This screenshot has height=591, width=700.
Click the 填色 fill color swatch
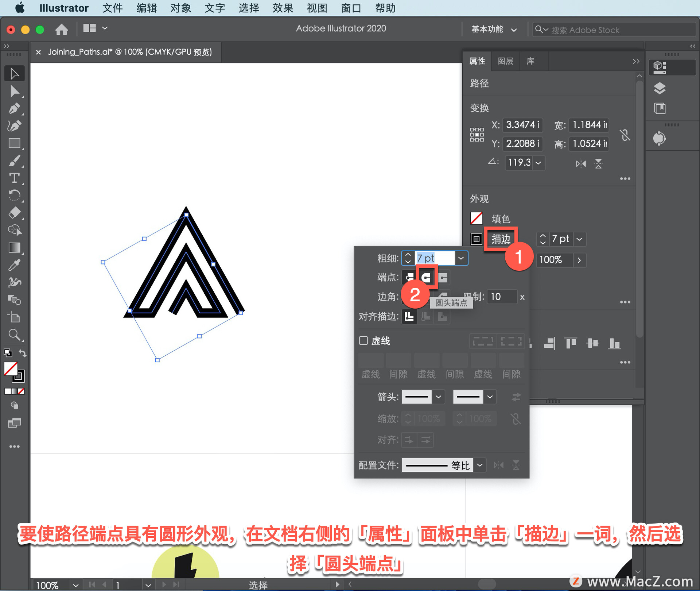point(477,219)
